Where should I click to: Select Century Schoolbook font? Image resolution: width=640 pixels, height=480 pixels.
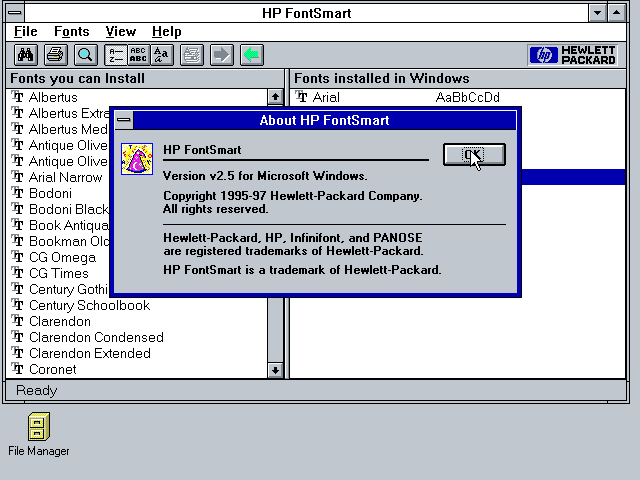click(x=89, y=305)
